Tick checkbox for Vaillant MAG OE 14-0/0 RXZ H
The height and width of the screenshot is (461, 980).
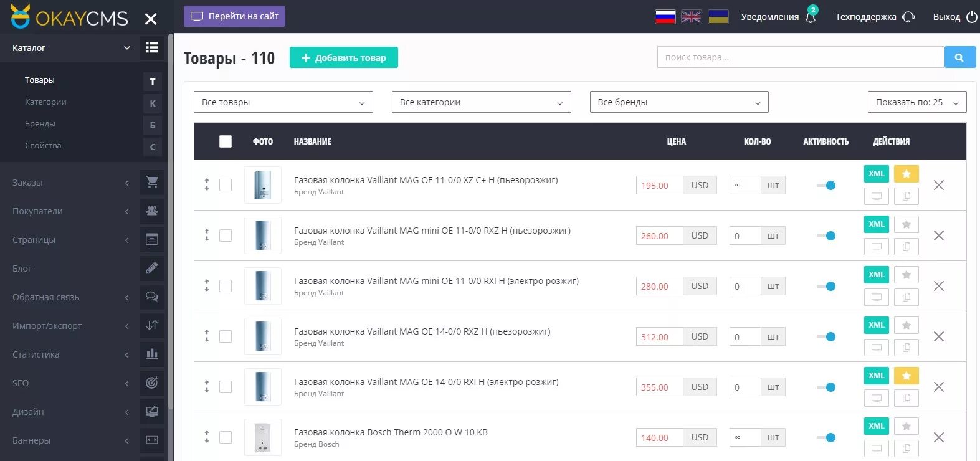226,336
